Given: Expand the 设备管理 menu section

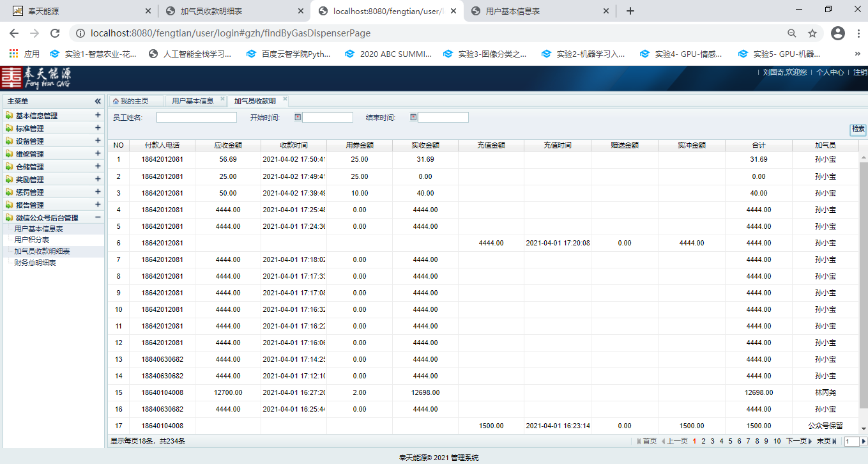Looking at the screenshot, I should coord(98,141).
